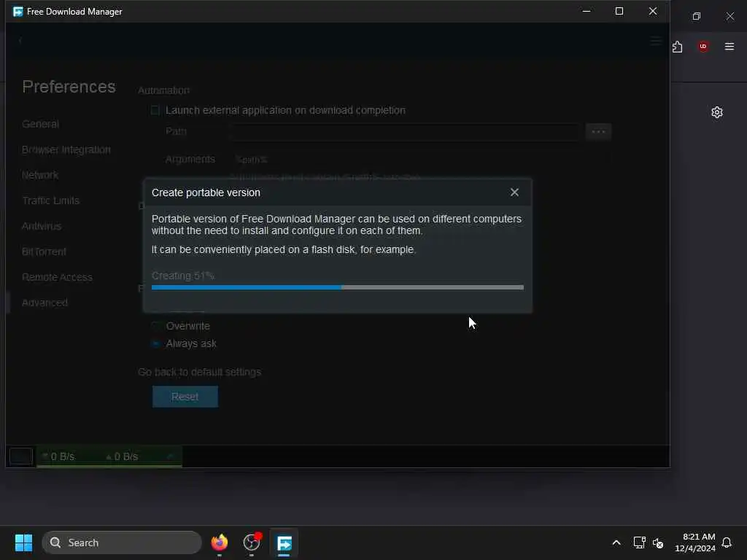Open the General preferences section

point(41,124)
